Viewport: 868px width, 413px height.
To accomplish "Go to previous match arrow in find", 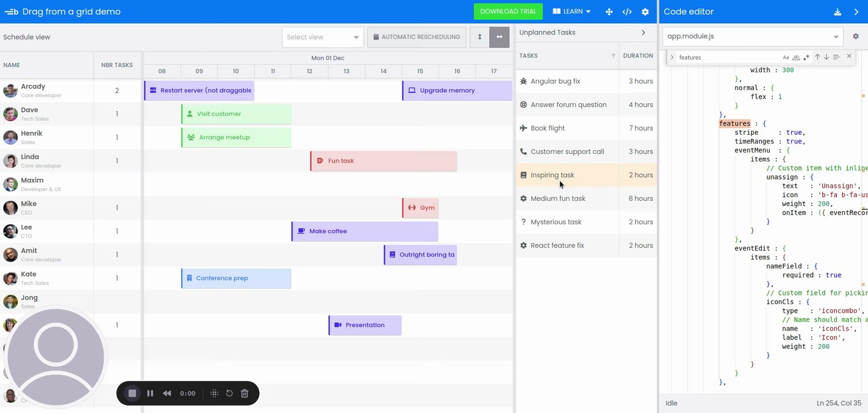I will [818, 57].
